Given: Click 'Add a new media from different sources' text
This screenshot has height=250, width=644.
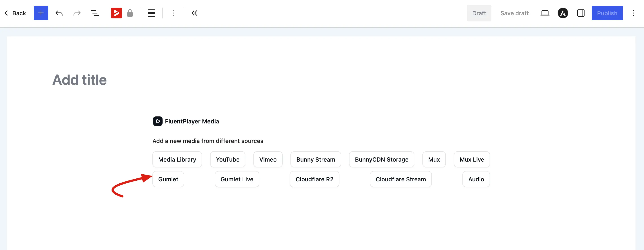Looking at the screenshot, I should tap(208, 141).
